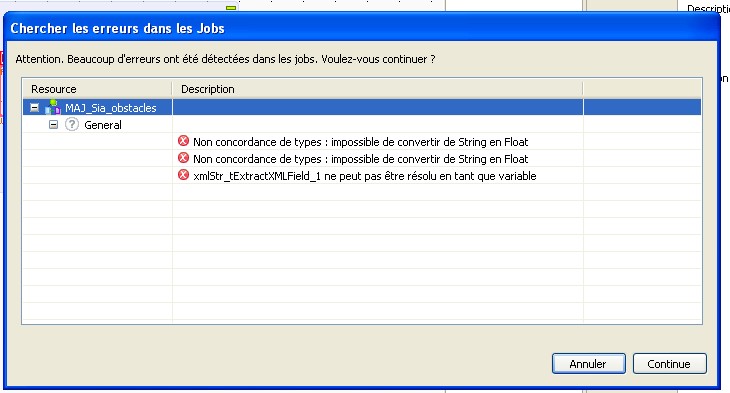Collapse the MAJ_Sia_obstacles tree node
The image size is (730, 393).
tap(34, 108)
